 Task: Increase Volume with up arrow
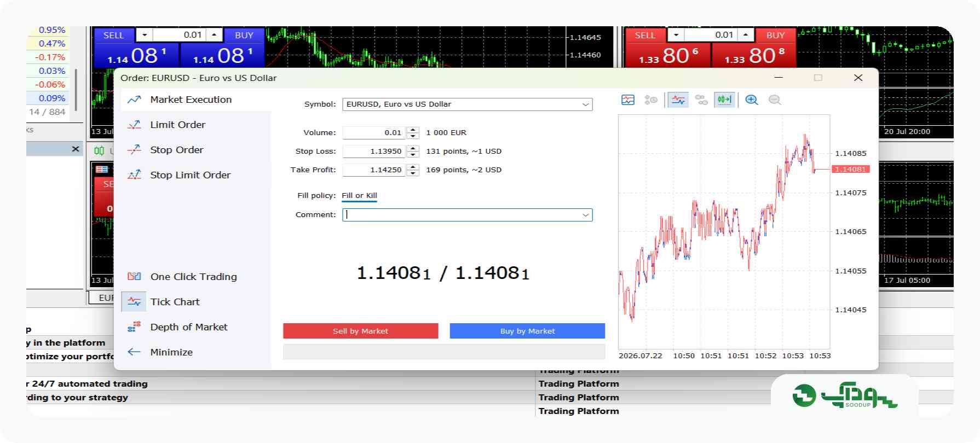[413, 130]
